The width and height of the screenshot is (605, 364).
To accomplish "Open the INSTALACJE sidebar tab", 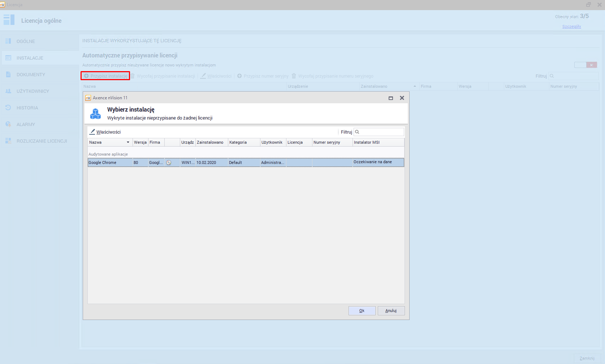I will click(30, 58).
